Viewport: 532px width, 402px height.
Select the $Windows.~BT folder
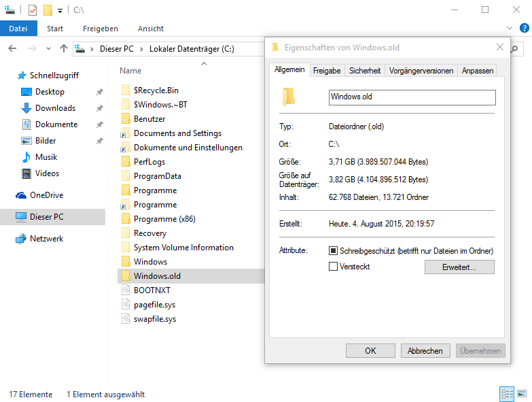[160, 105]
